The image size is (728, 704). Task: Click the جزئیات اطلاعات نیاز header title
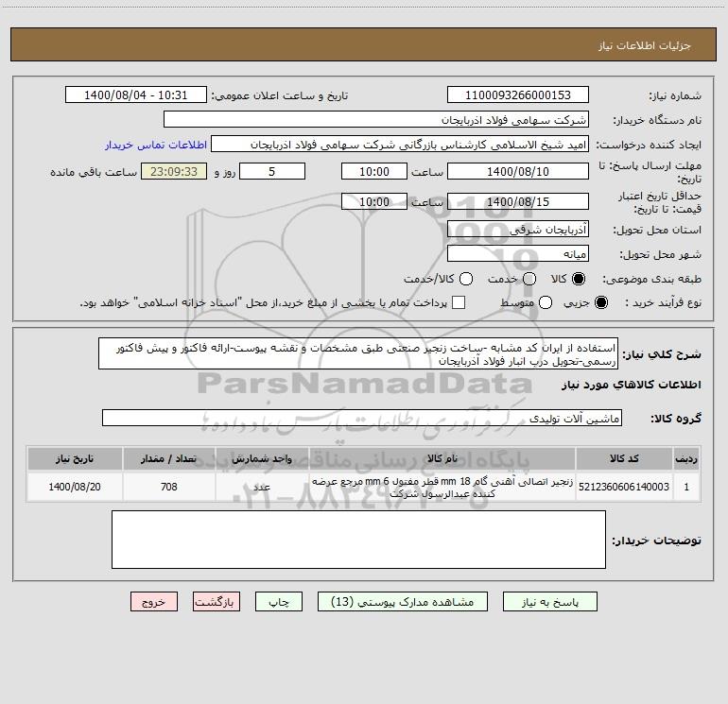pyautogui.click(x=645, y=45)
